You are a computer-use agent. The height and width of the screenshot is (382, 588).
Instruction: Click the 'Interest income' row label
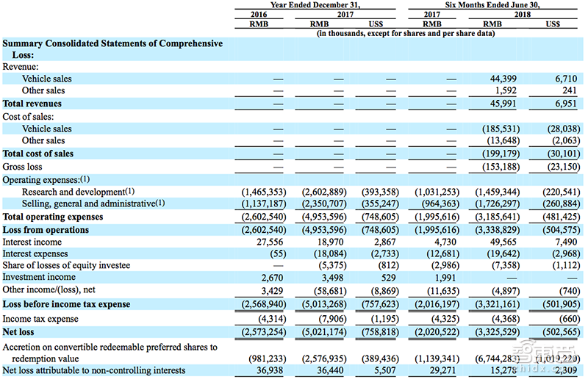32,242
